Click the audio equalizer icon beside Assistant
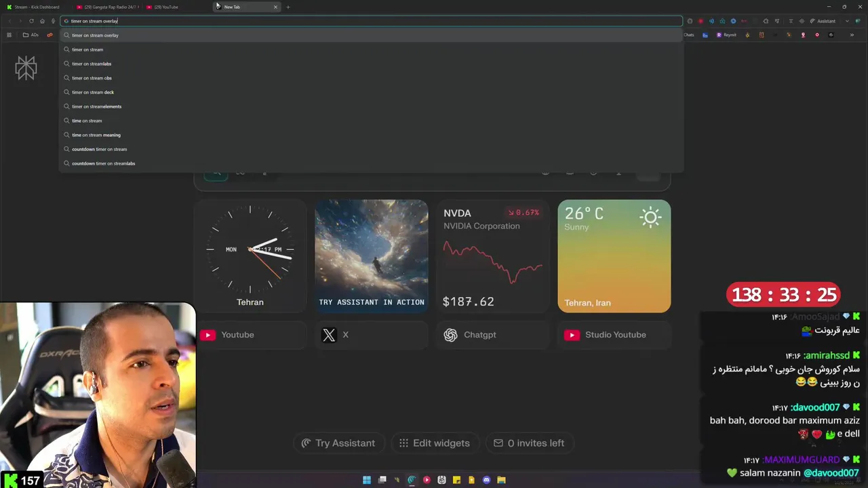The image size is (868, 488). 802,21
